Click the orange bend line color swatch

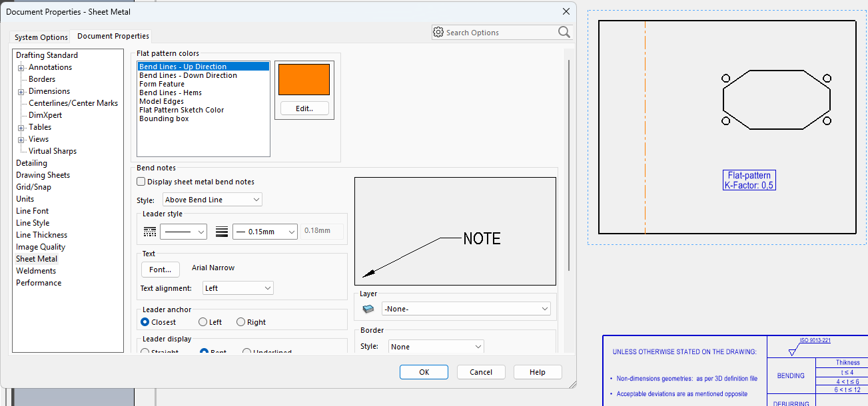(304, 80)
